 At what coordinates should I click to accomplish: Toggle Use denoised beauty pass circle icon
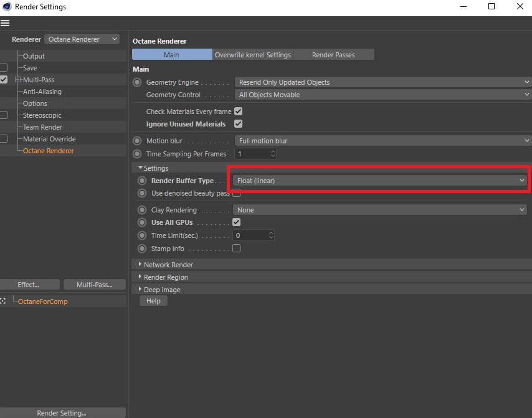click(x=142, y=193)
